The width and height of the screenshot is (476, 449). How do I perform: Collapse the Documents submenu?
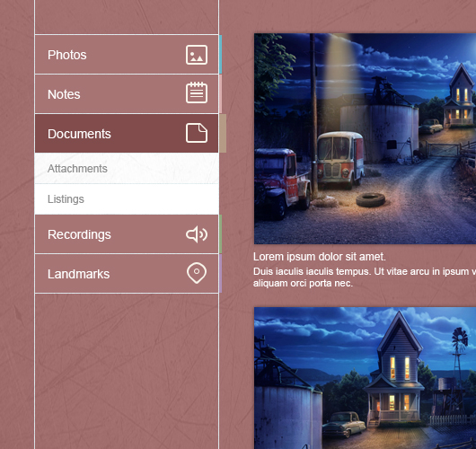tap(127, 133)
